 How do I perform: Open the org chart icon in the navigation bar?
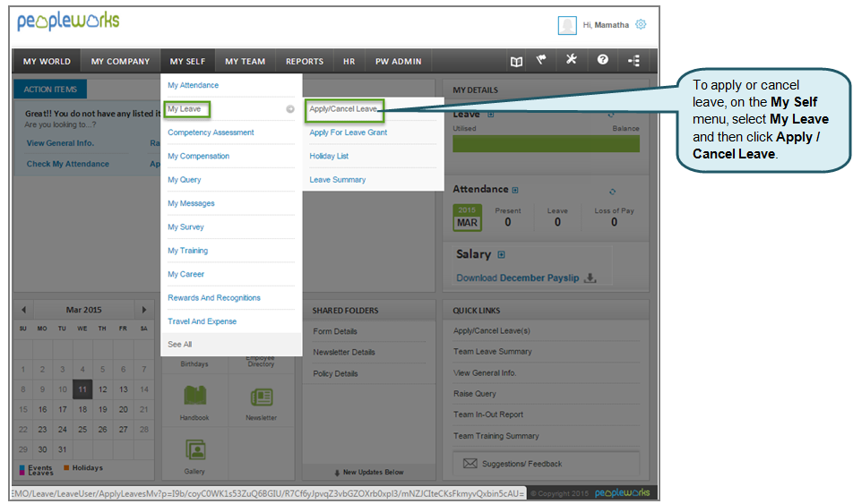[x=633, y=60]
